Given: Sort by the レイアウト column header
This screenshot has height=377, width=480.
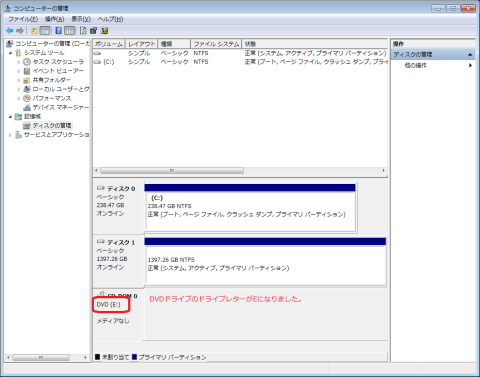Looking at the screenshot, I should pos(141,44).
